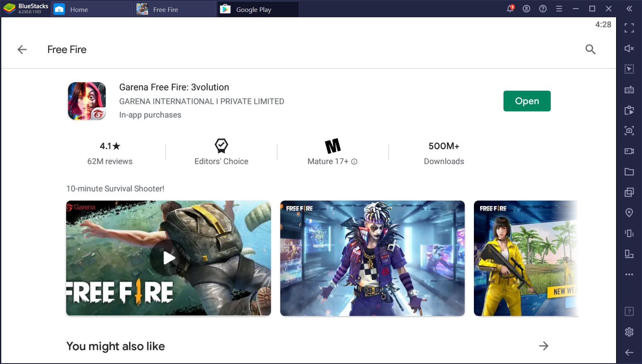Collapse the BlueStacks side toolbar

[x=629, y=9]
